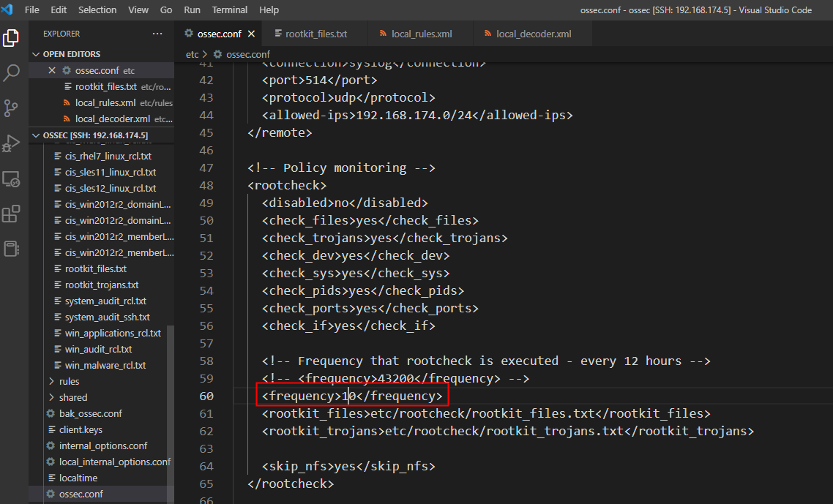Click the bottom activity bar panel icon
Screen dimensions: 833x504
[x=11, y=249]
